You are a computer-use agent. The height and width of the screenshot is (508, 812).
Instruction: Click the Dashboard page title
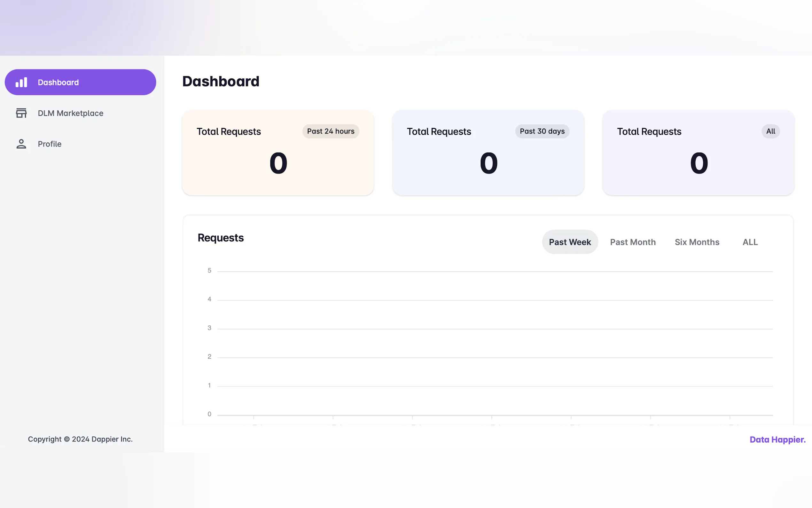221,81
